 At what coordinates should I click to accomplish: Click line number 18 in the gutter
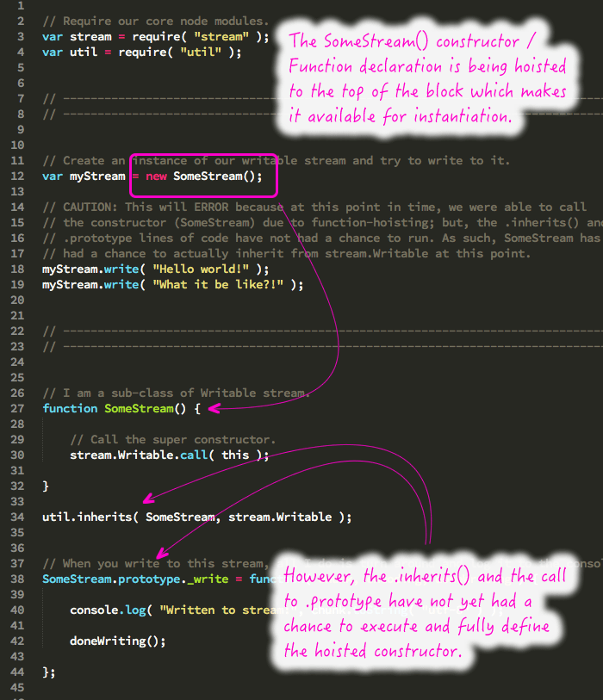pyautogui.click(x=17, y=269)
